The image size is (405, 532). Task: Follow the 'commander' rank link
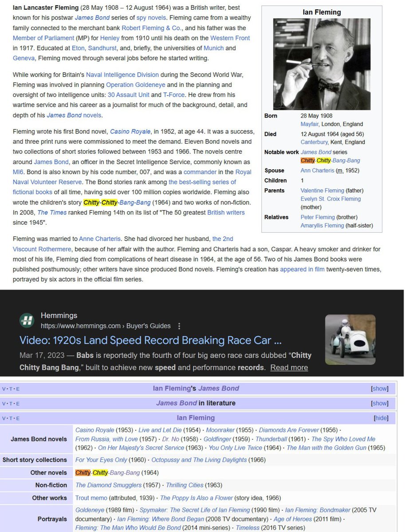click(x=200, y=172)
